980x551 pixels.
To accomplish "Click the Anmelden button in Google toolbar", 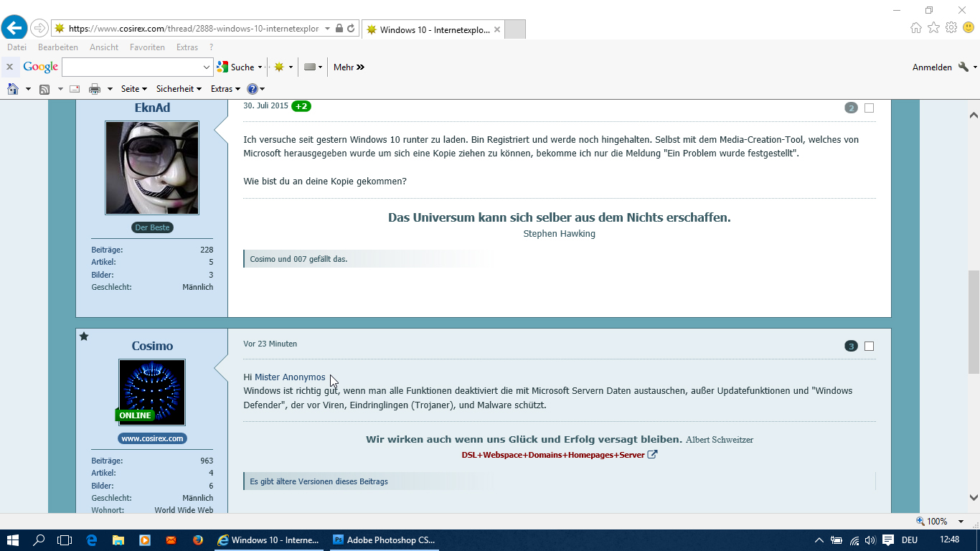I will 932,67.
